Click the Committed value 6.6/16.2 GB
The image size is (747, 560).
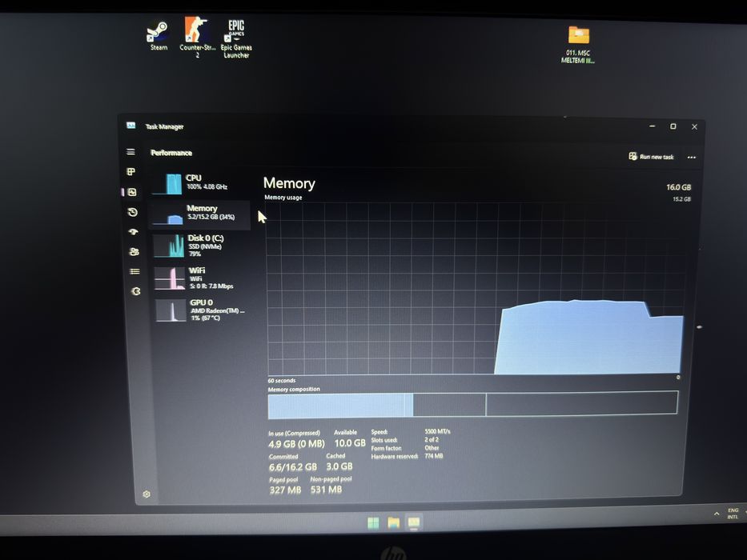click(x=293, y=467)
